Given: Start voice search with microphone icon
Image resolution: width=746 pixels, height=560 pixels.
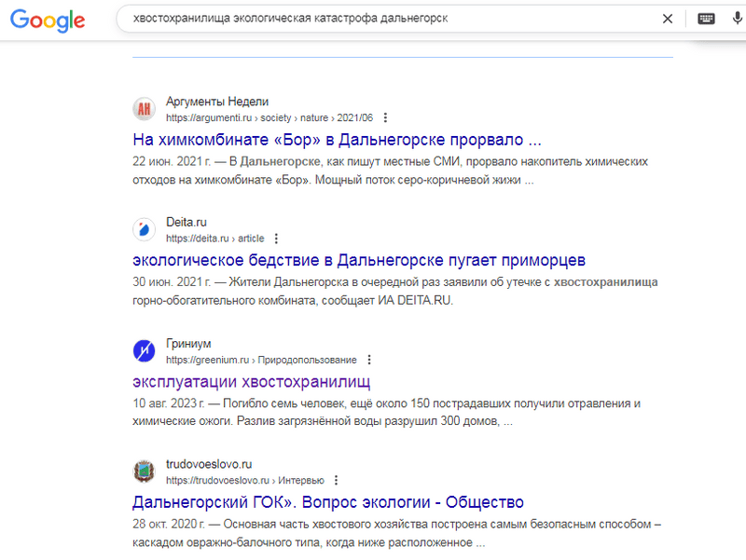Looking at the screenshot, I should 737,18.
